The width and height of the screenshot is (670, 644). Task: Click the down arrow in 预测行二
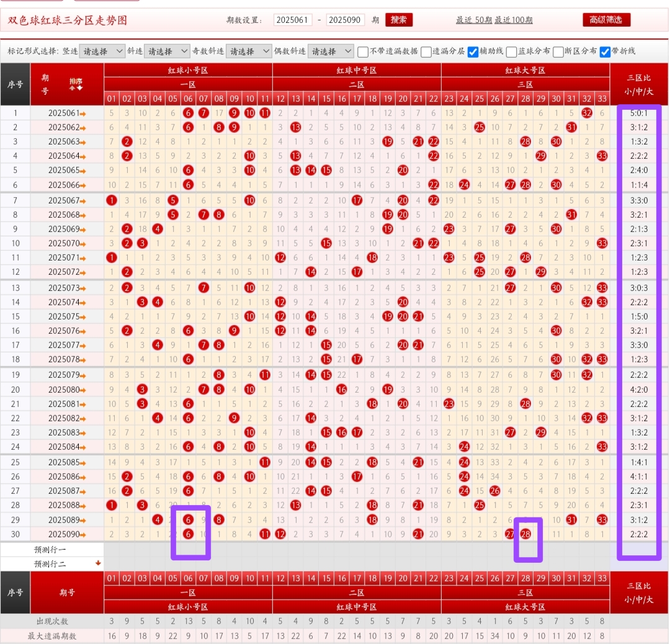(97, 563)
